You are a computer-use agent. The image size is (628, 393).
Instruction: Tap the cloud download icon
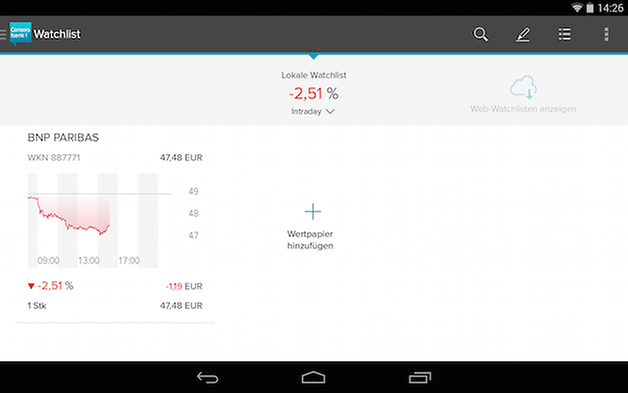(523, 87)
